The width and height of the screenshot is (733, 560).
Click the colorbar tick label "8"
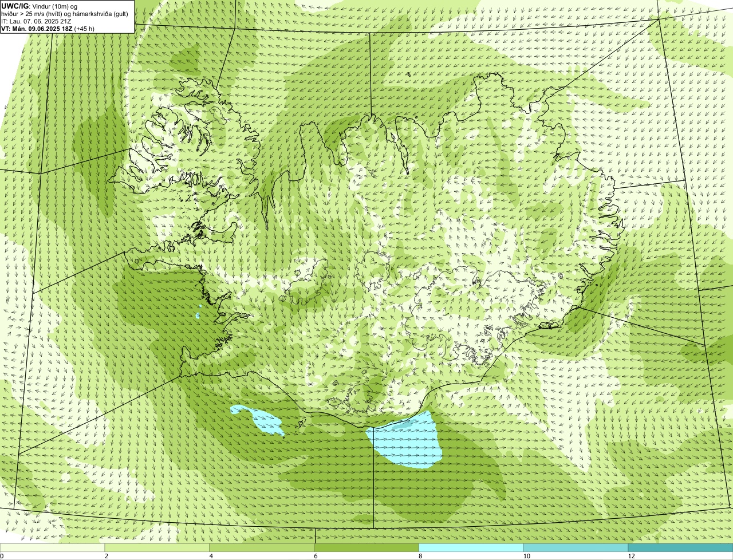click(x=420, y=556)
